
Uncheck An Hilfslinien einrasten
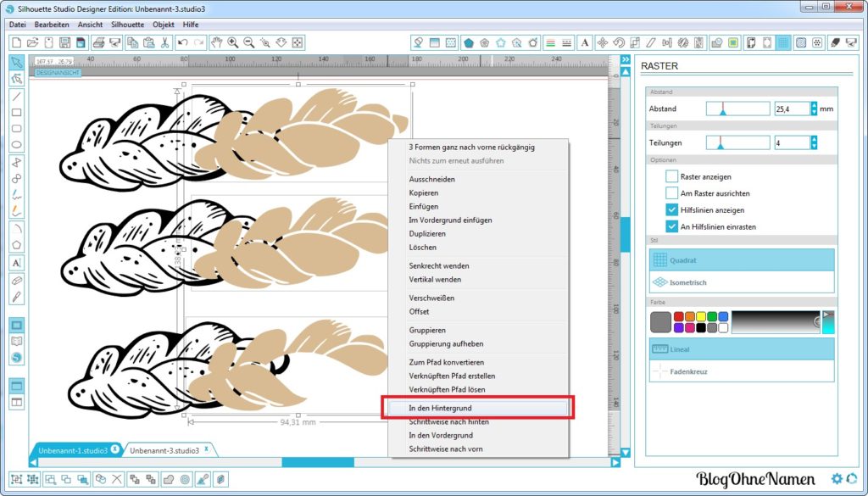(x=672, y=226)
